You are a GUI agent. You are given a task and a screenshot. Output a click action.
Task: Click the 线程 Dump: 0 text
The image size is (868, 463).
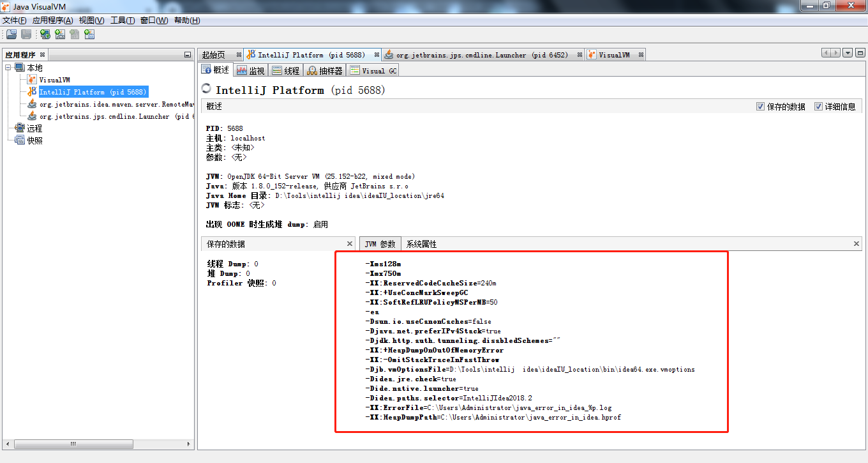pos(233,264)
